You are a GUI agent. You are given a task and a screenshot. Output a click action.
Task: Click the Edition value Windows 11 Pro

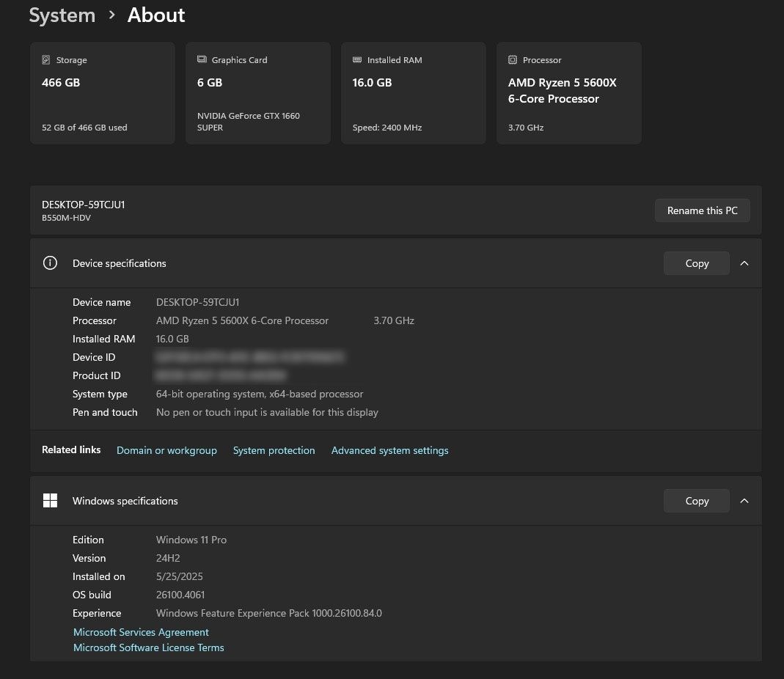[191, 540]
